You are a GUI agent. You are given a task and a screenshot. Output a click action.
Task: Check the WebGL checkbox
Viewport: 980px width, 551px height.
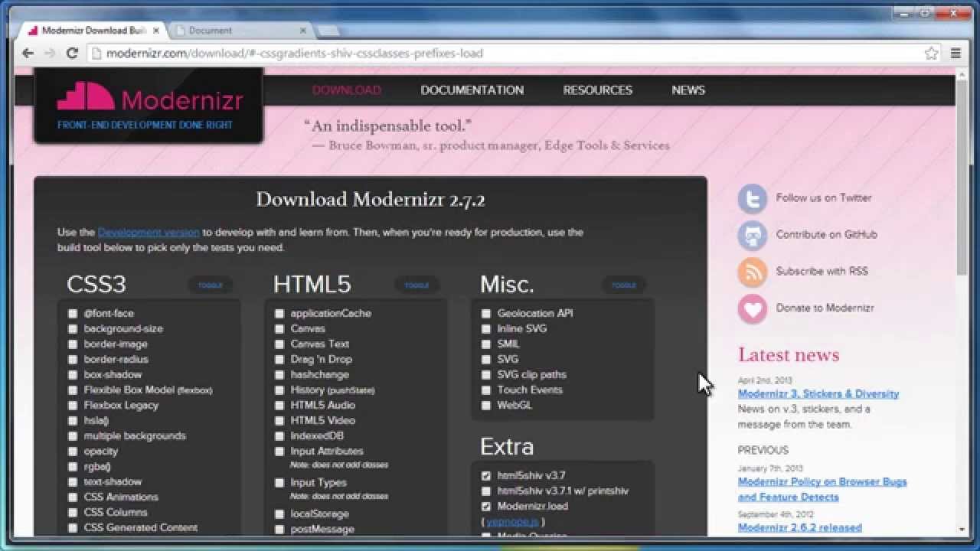click(486, 406)
